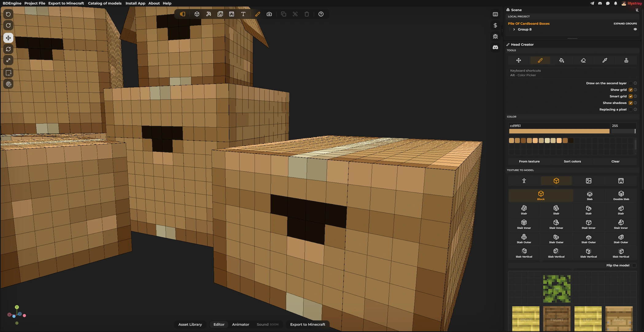Click the Undo icon in the left sidebar
This screenshot has height=332, width=644.
[x=8, y=14]
